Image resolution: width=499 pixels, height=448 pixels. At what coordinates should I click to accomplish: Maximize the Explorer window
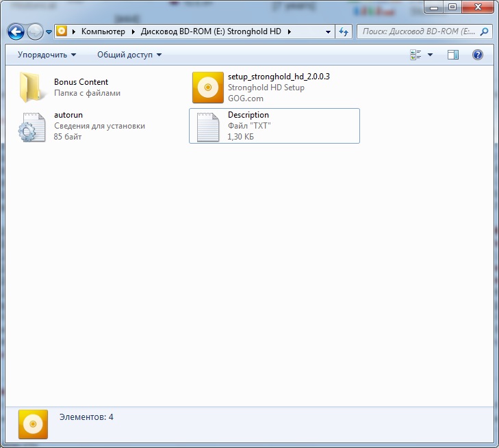[x=452, y=7]
